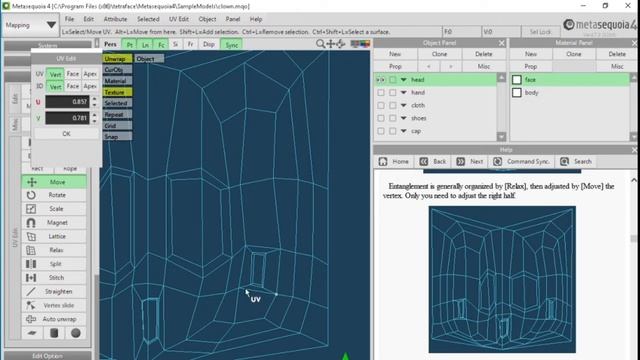Screen dimensions: 640x360
Task: Select the Straighten tool icon
Action: point(31,291)
